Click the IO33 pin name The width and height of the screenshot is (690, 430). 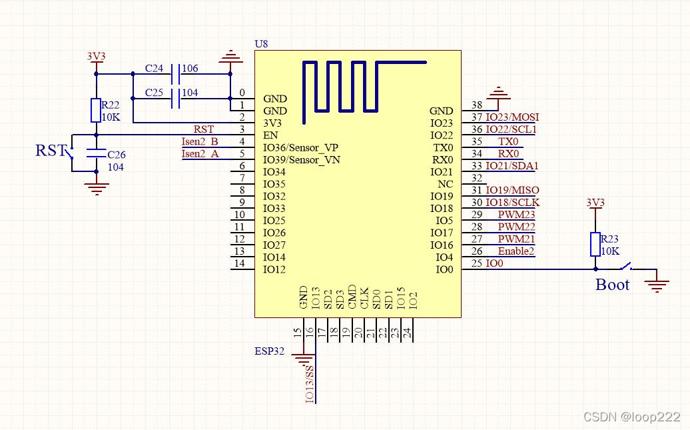(274, 208)
